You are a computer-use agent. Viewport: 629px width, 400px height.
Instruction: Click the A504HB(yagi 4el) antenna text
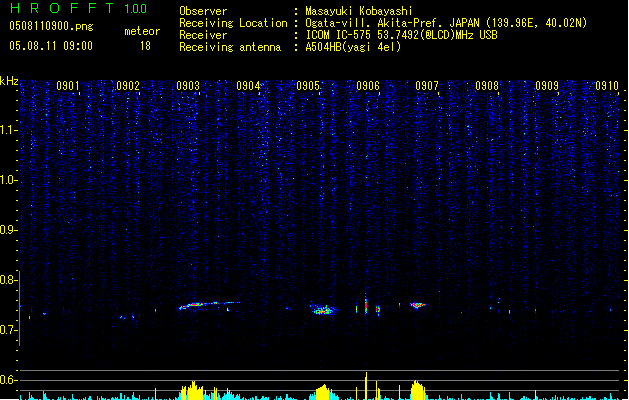click(353, 47)
